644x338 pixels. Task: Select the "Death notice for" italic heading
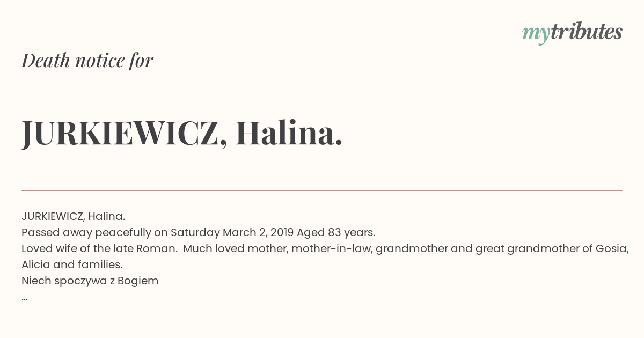(x=87, y=60)
